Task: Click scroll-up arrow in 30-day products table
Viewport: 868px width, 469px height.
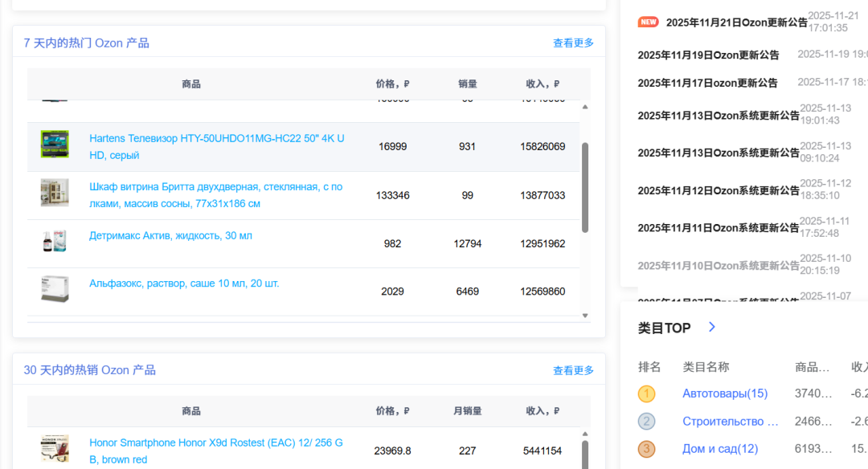Action: [585, 434]
